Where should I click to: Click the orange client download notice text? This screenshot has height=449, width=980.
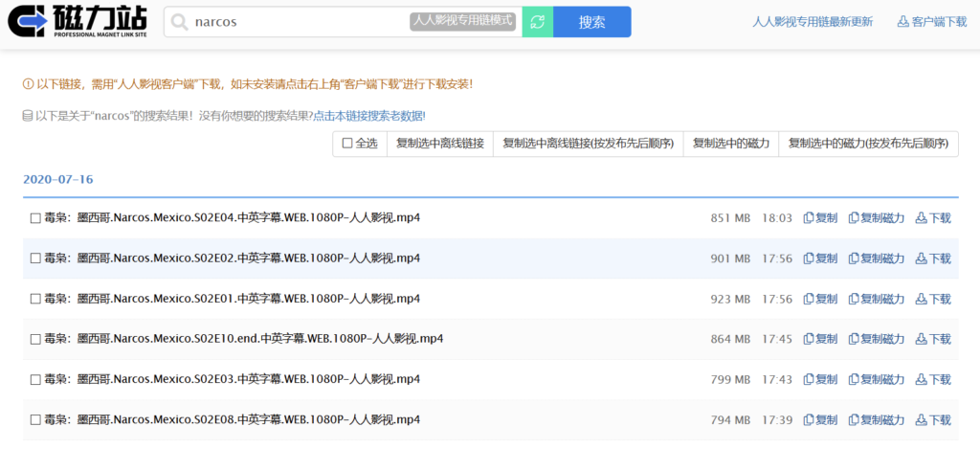pos(248,84)
